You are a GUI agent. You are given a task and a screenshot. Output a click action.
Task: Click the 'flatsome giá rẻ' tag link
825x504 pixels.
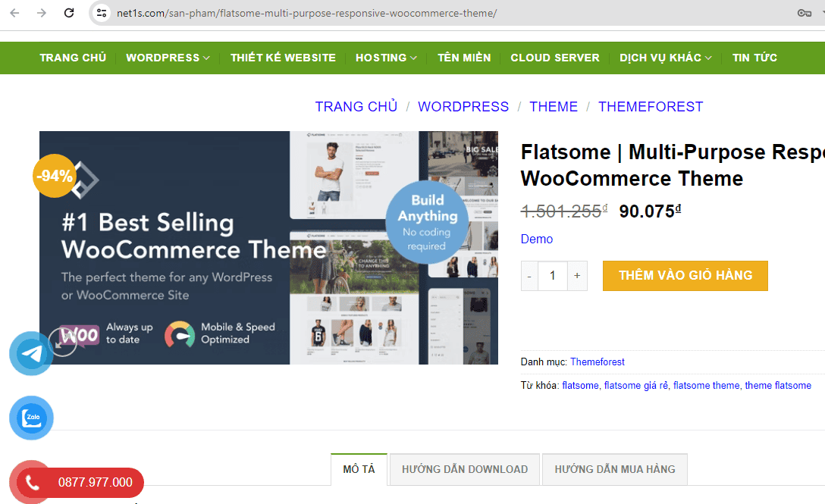(635, 386)
